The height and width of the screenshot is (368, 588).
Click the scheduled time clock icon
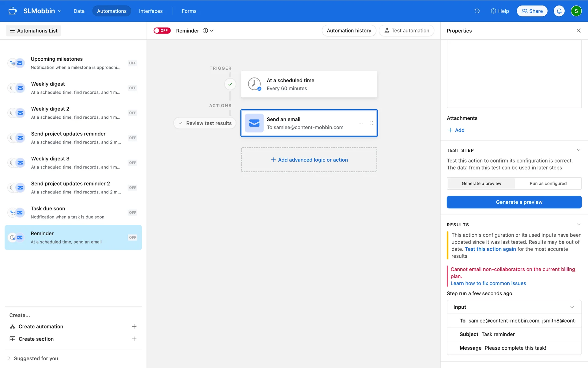pyautogui.click(x=254, y=84)
